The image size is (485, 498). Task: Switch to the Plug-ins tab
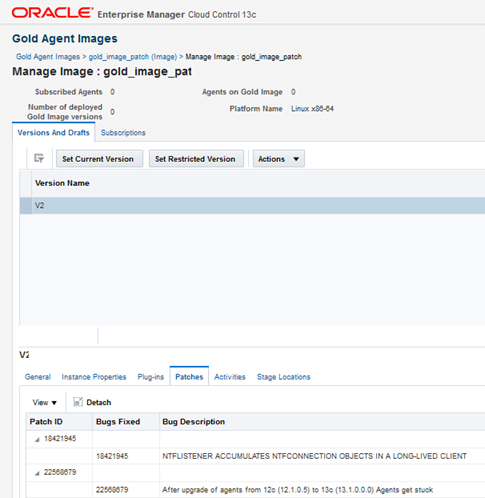[151, 377]
